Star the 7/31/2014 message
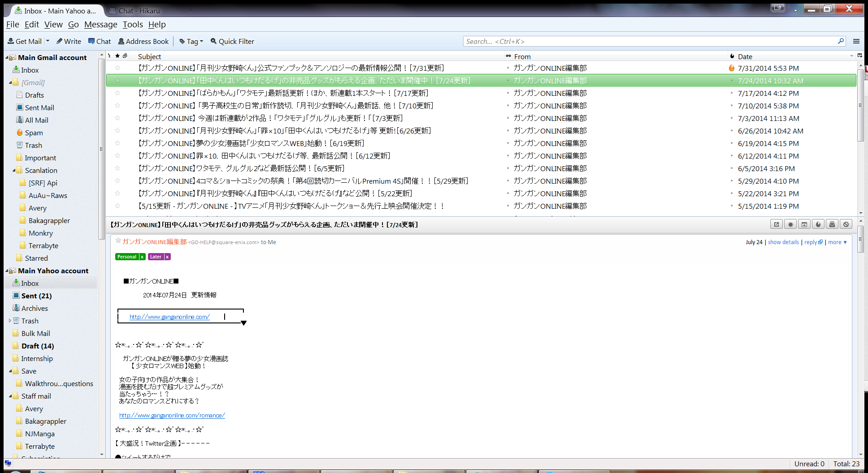The height and width of the screenshot is (473, 868). coord(117,68)
